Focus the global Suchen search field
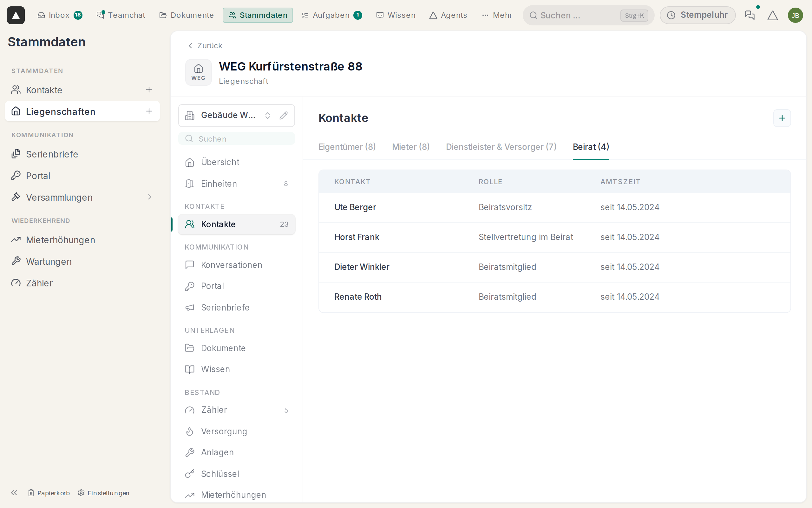This screenshot has width=812, height=508. 588,15
